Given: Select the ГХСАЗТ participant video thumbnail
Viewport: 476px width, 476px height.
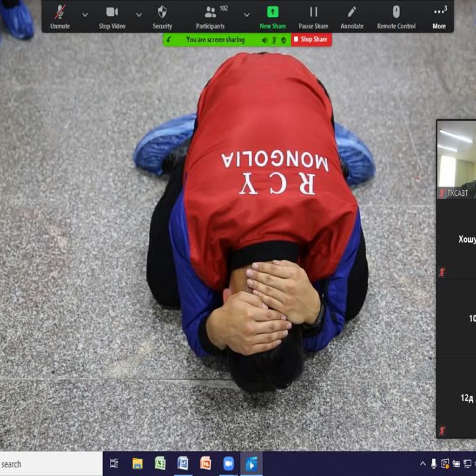Looking at the screenshot, I should coord(456,159).
